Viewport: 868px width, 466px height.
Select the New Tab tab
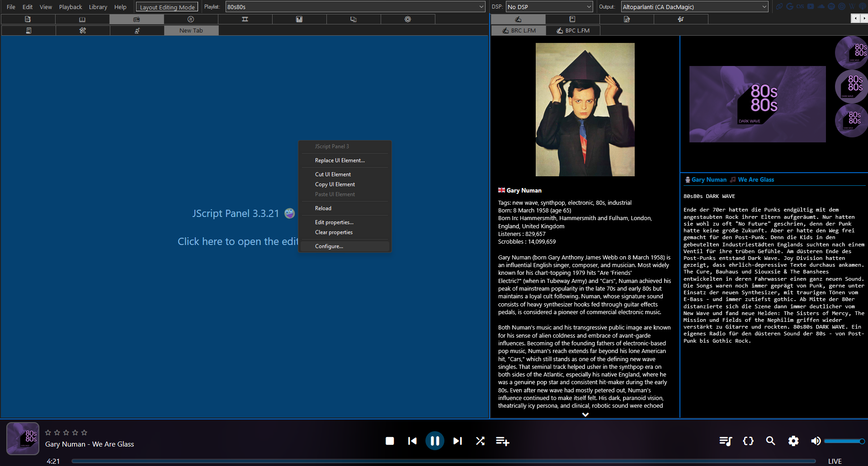point(191,30)
